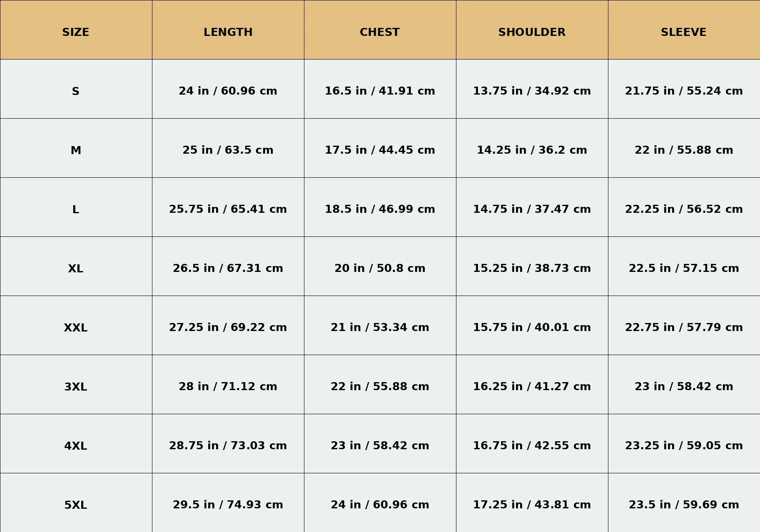Viewport: 760px width, 532px height.
Task: Click the 27.25 in / 69.22 cm length cell
Action: pos(228,327)
